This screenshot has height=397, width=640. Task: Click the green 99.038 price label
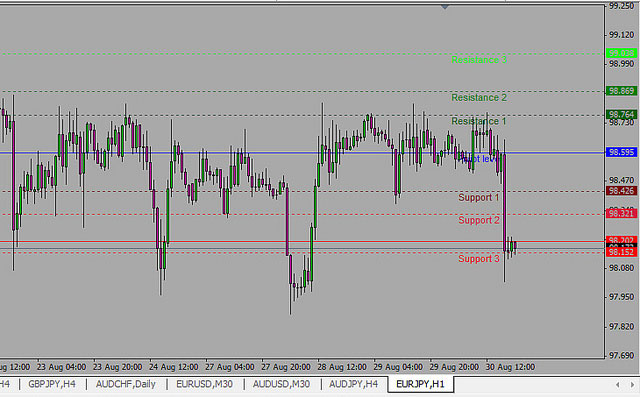coord(621,53)
